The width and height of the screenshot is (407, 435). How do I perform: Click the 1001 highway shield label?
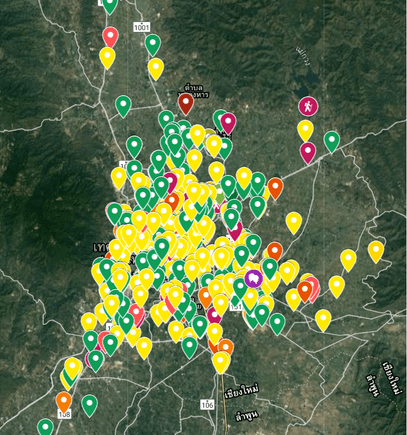tap(141, 27)
